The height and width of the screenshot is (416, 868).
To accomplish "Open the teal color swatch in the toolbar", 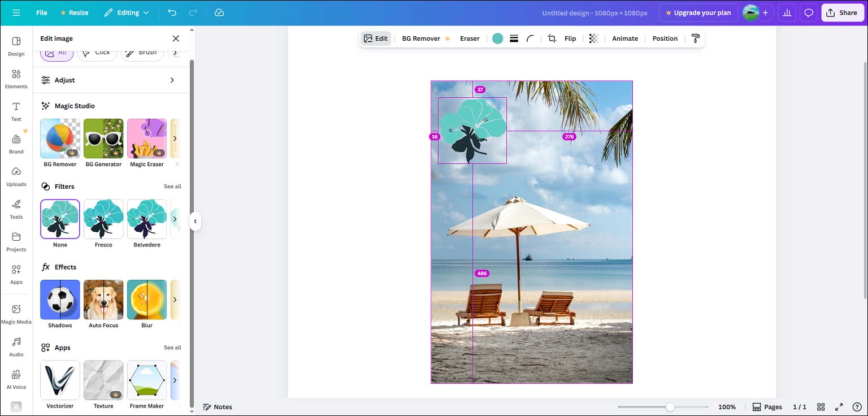I will (x=497, y=38).
